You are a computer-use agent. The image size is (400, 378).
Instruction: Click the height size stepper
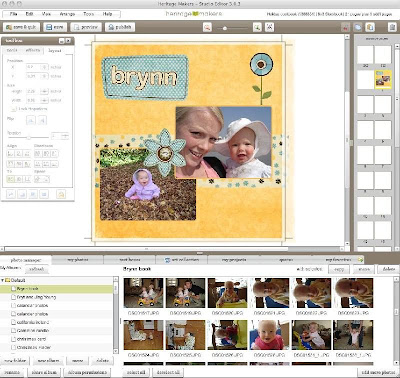(x=44, y=91)
